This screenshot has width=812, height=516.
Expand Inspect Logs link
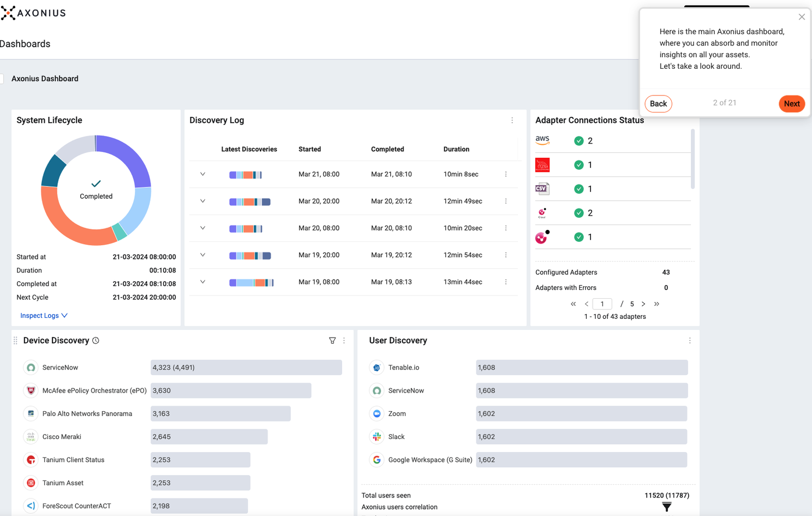(x=44, y=316)
